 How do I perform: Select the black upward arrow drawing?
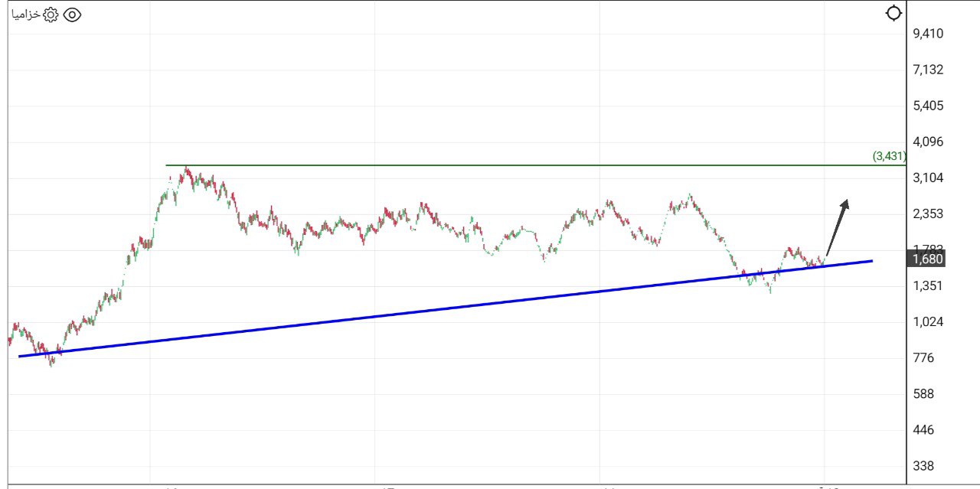pos(838,227)
